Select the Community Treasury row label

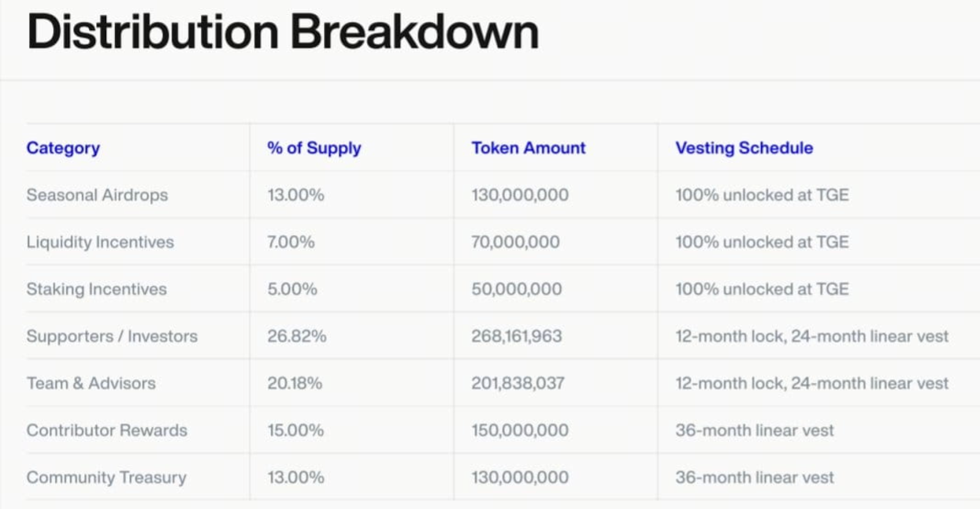106,477
